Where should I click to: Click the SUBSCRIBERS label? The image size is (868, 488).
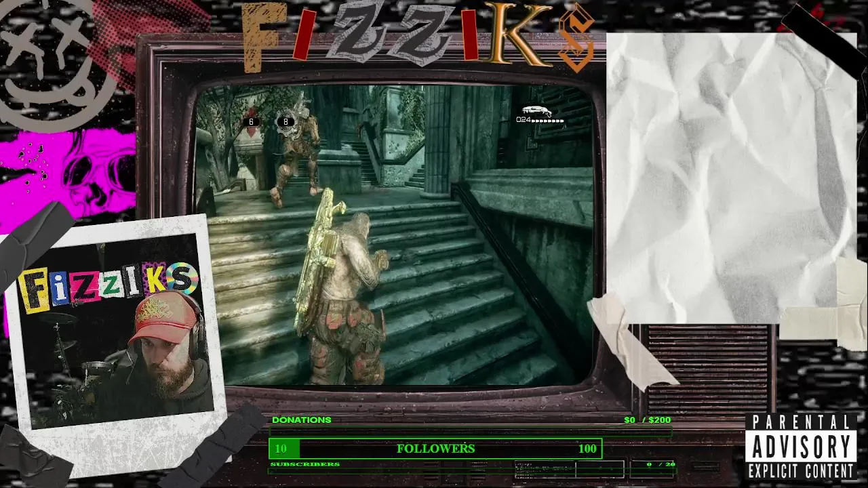tap(305, 464)
